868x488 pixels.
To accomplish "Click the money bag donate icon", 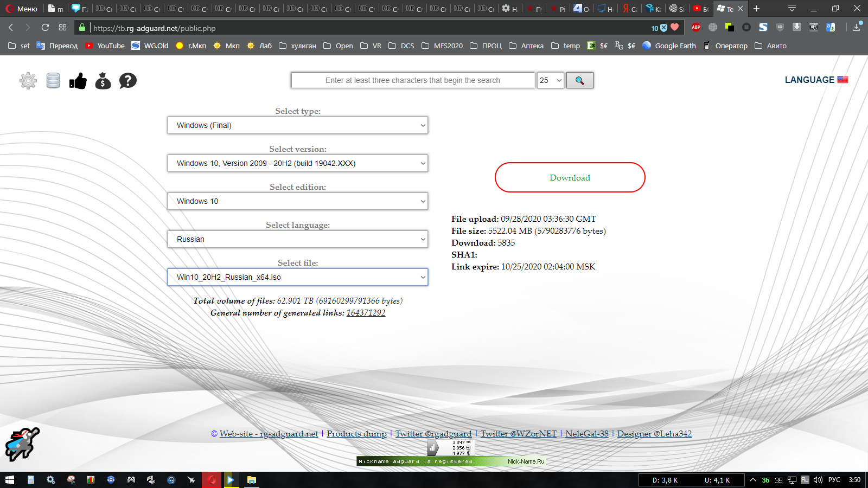I will tap(103, 81).
